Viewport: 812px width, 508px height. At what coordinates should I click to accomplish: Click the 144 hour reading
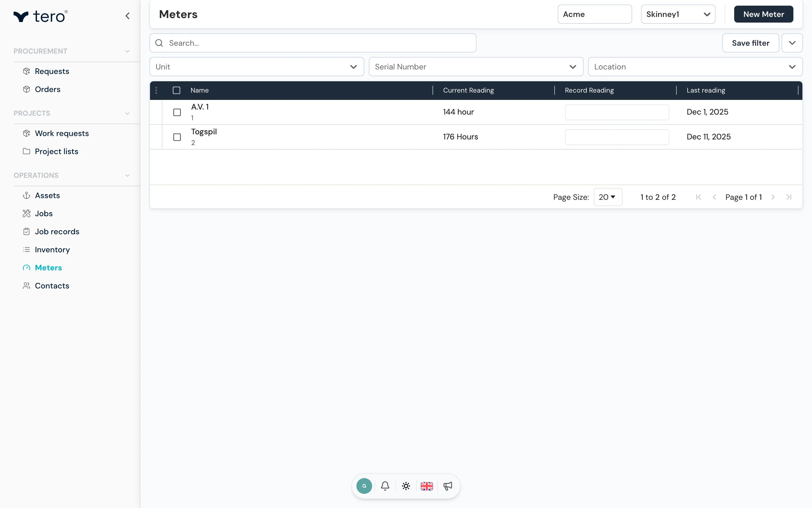click(x=458, y=112)
